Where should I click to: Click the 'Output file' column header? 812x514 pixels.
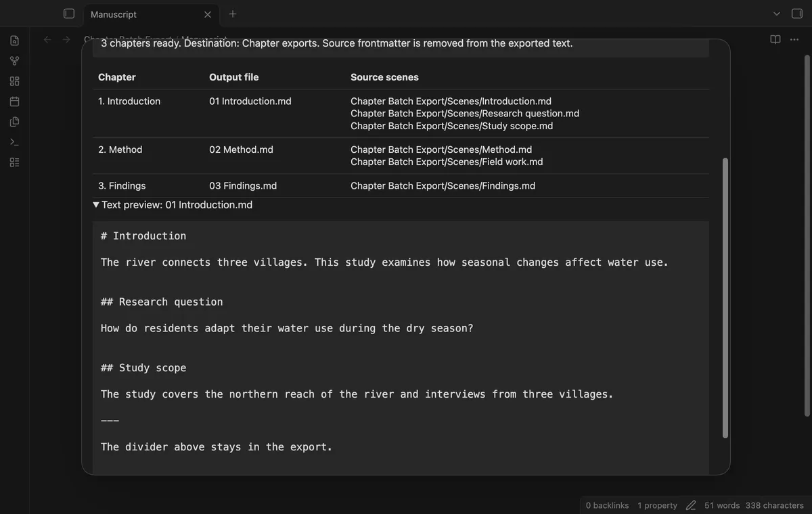tap(234, 77)
